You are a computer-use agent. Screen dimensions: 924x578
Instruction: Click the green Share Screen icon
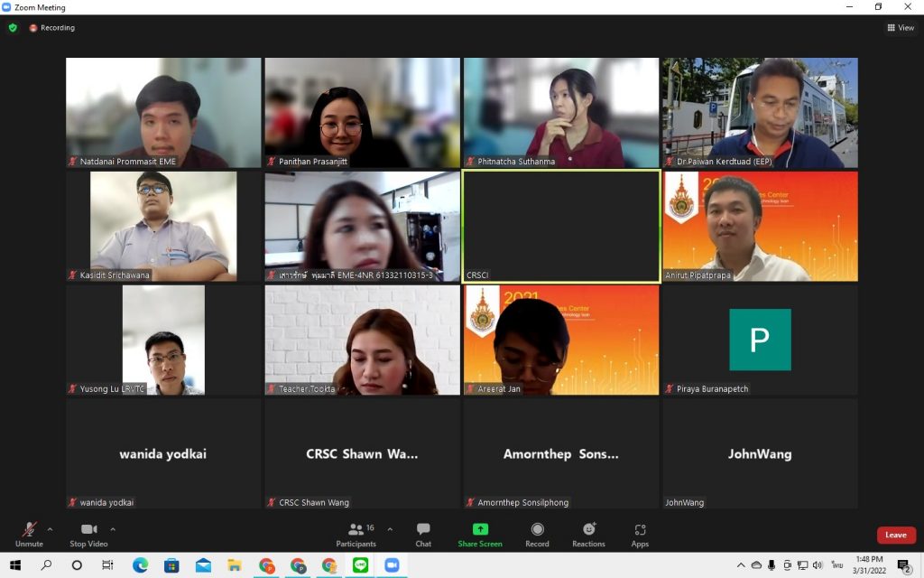(480, 534)
